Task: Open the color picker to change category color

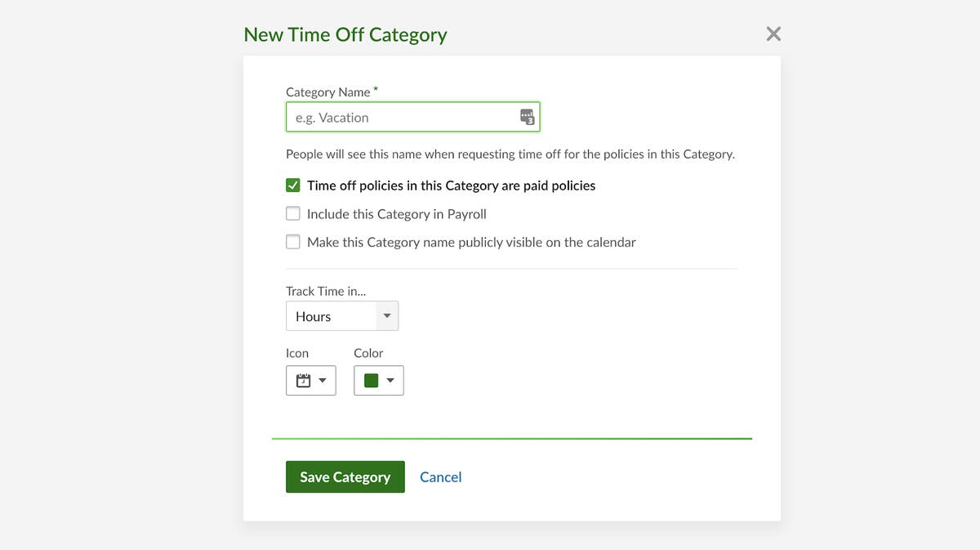Action: pos(390,380)
